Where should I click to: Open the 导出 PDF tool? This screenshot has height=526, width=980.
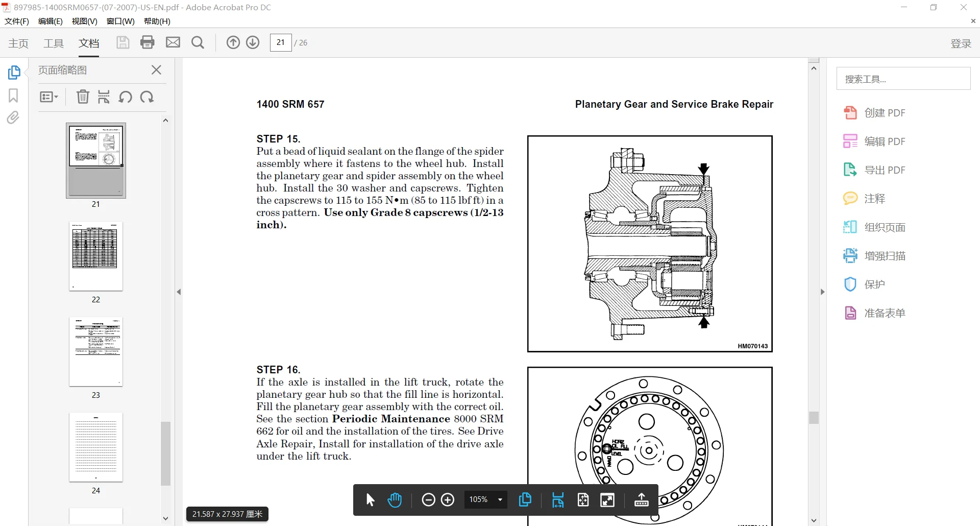pos(874,170)
